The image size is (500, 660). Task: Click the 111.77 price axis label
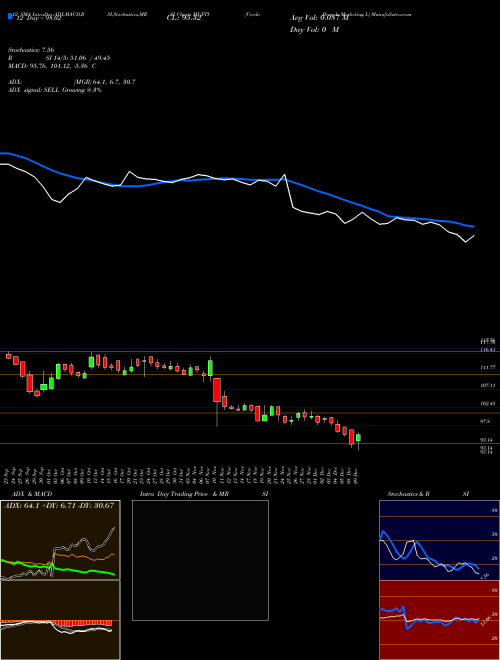487,367
